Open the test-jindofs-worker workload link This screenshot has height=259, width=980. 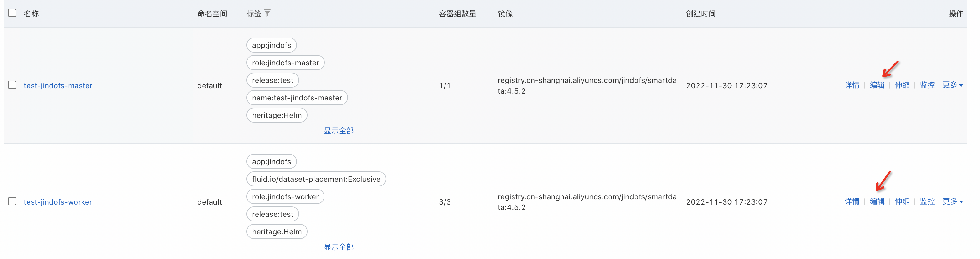[58, 202]
